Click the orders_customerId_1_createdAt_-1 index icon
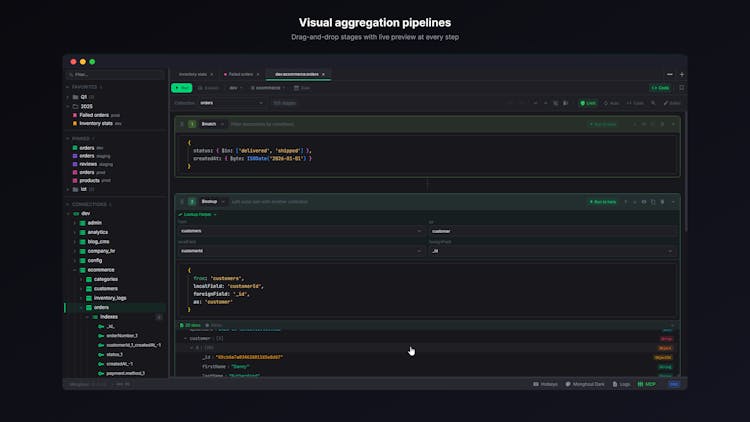This screenshot has height=422, width=750. pyautogui.click(x=100, y=344)
